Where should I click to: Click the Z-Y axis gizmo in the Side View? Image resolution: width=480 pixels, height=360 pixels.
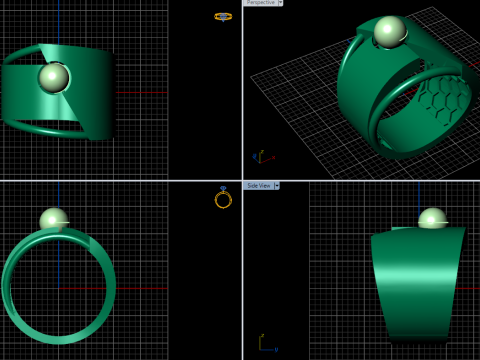tap(268, 343)
